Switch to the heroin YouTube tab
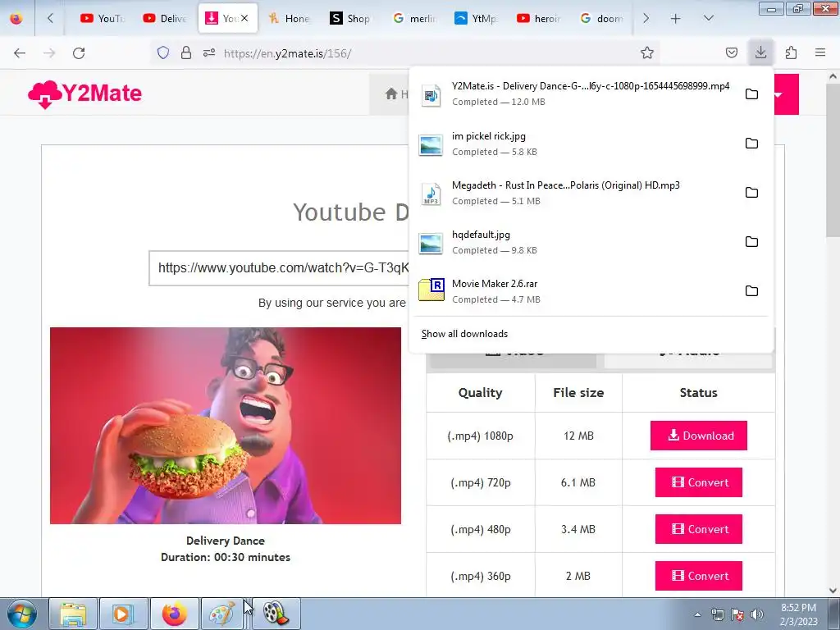This screenshot has width=840, height=630. pos(538,18)
